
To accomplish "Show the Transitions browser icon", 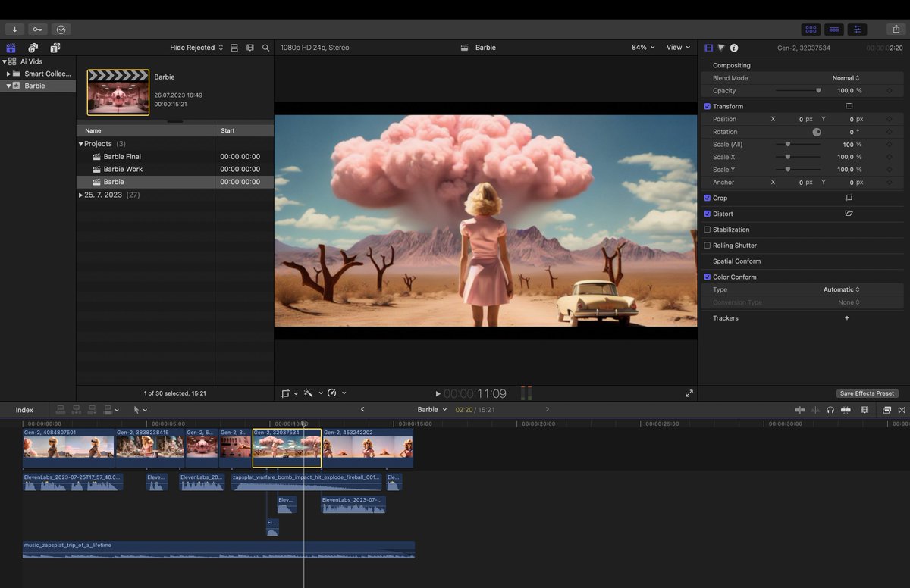I will coord(902,410).
